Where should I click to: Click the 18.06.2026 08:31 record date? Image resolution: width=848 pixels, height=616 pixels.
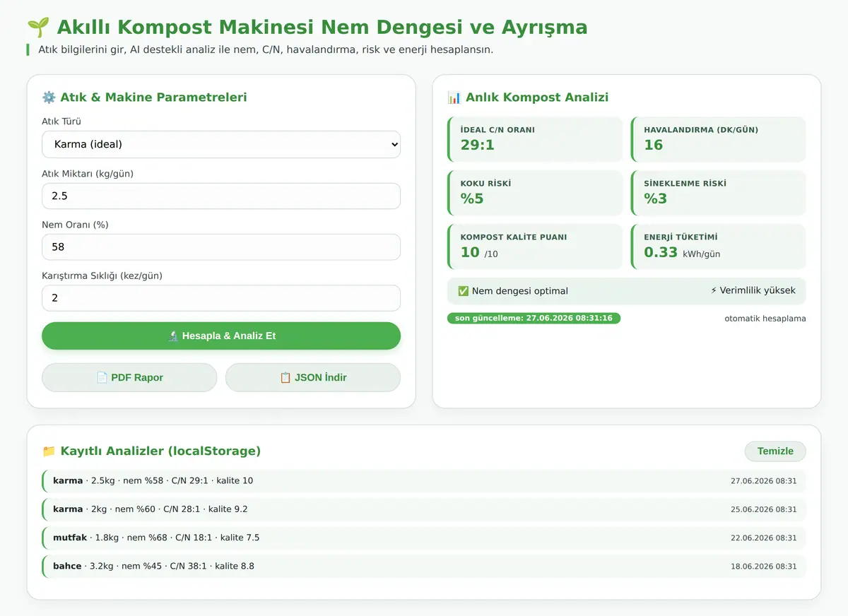(x=763, y=567)
